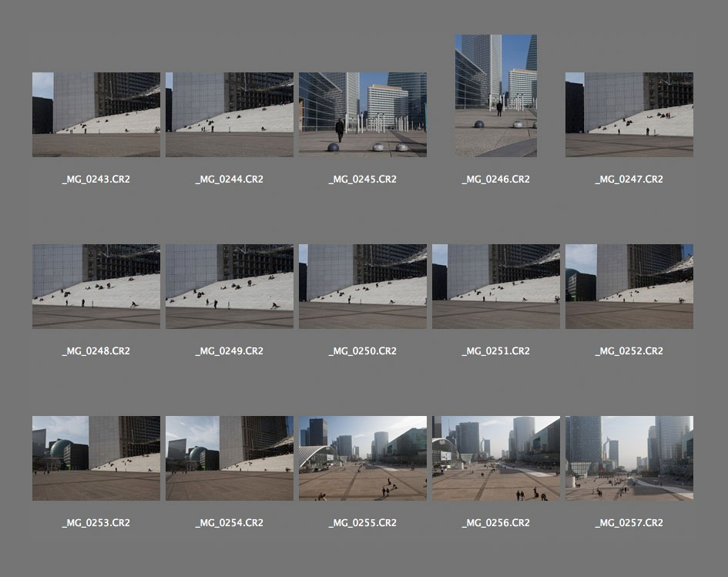The height and width of the screenshot is (577, 728).
Task: Select the _MG_0257.CR2 skyline thumbnail
Action: pyautogui.click(x=629, y=458)
